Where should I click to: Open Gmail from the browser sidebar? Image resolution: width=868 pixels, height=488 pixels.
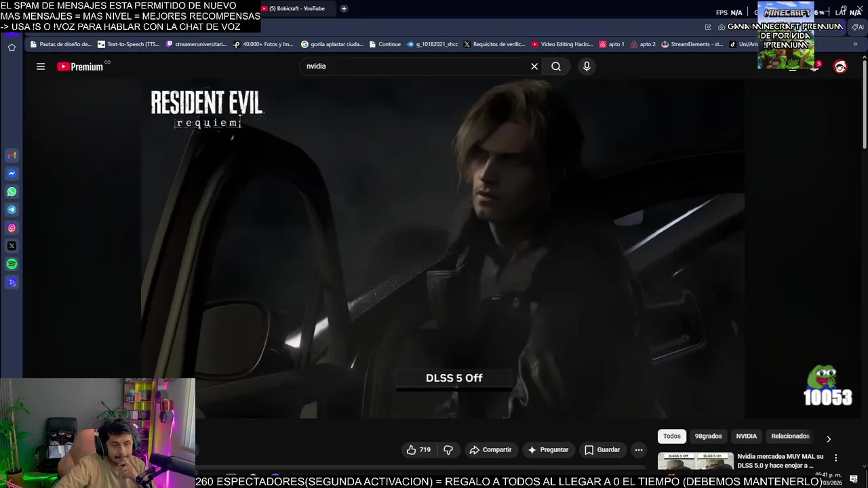coord(12,155)
